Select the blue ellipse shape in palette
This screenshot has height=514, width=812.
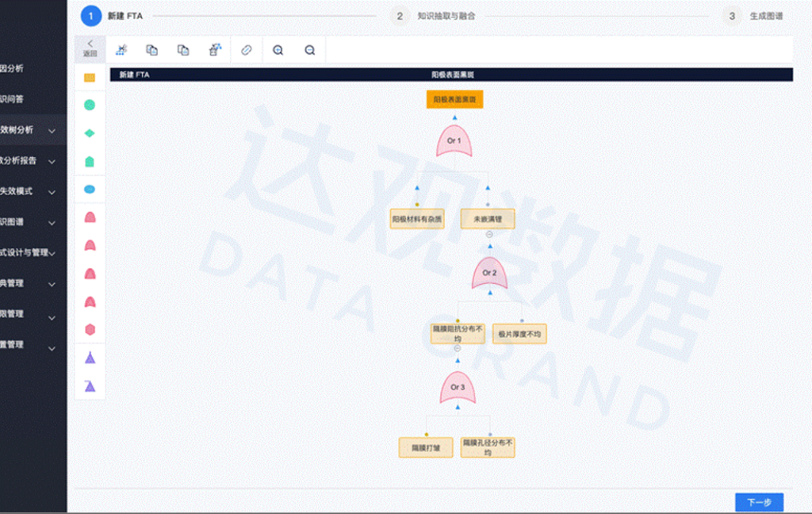pos(90,189)
